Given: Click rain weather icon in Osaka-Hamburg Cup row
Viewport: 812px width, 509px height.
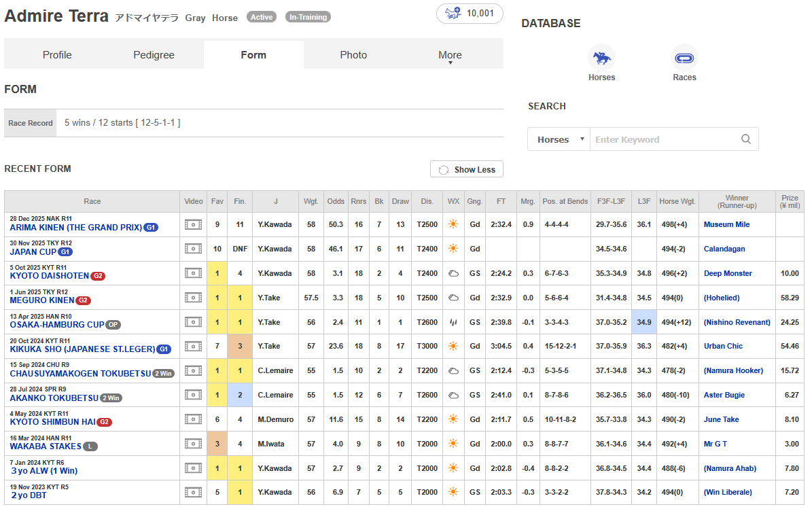Looking at the screenshot, I should pos(453,322).
